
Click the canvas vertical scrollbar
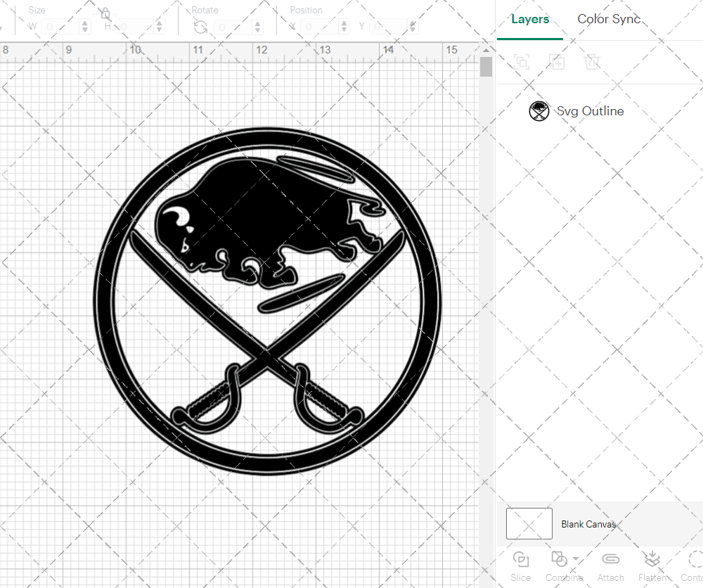tap(485, 67)
